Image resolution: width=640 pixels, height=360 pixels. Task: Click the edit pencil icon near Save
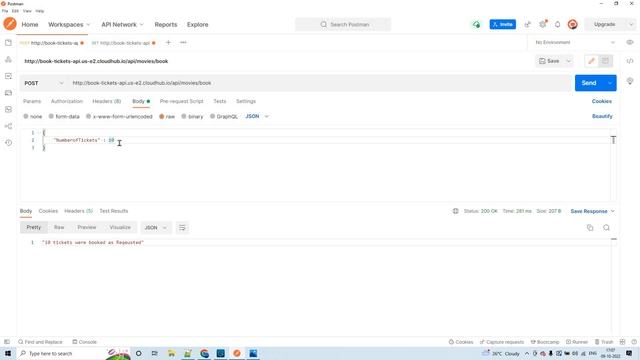point(591,61)
